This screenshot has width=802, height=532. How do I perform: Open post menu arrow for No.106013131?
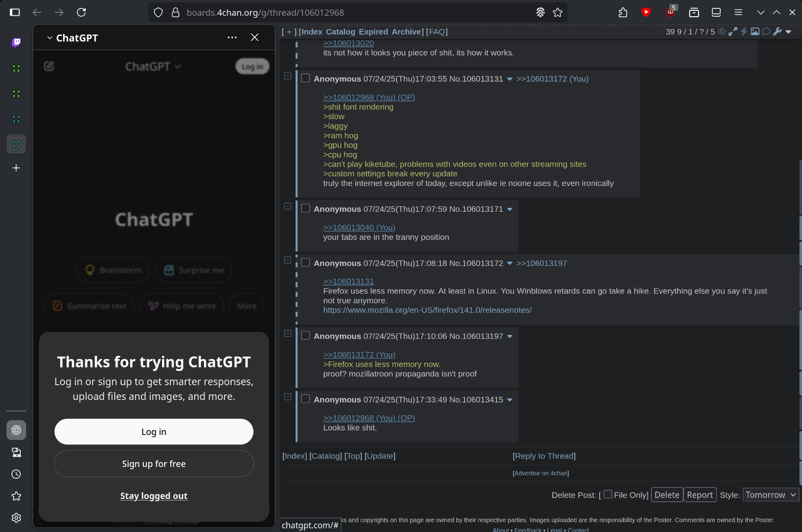point(510,79)
